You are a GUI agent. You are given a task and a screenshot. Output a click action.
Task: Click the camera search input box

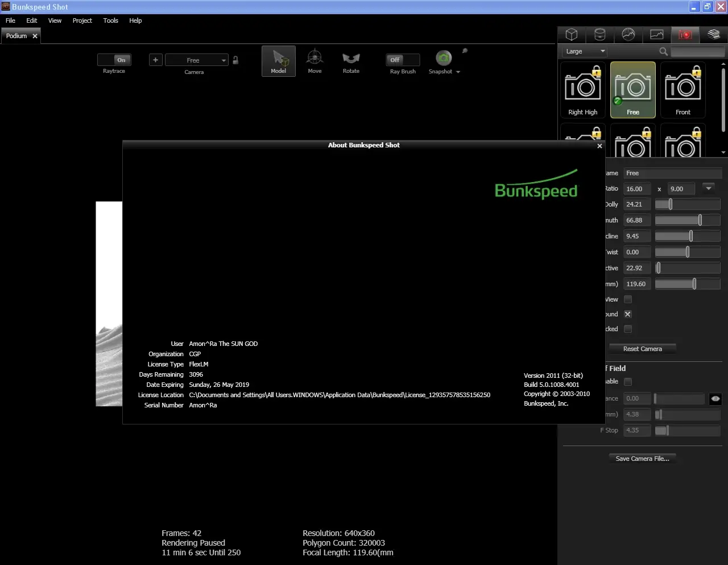click(698, 52)
